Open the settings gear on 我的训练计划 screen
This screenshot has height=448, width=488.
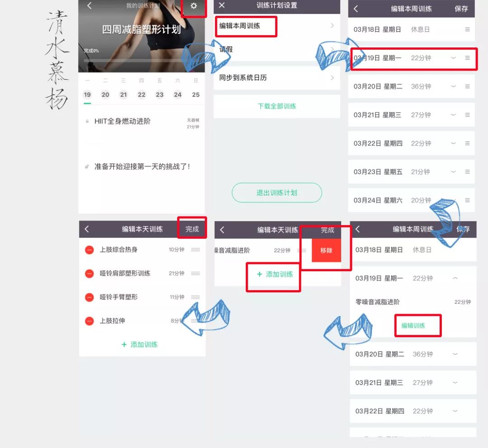tap(193, 6)
